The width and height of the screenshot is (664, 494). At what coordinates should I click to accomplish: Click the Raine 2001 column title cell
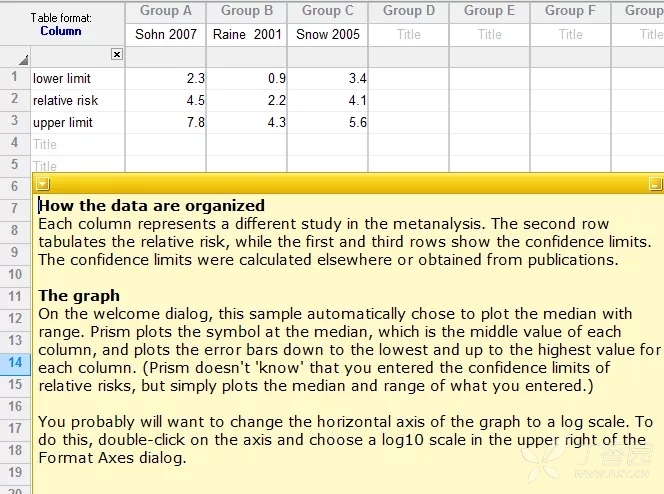[247, 34]
